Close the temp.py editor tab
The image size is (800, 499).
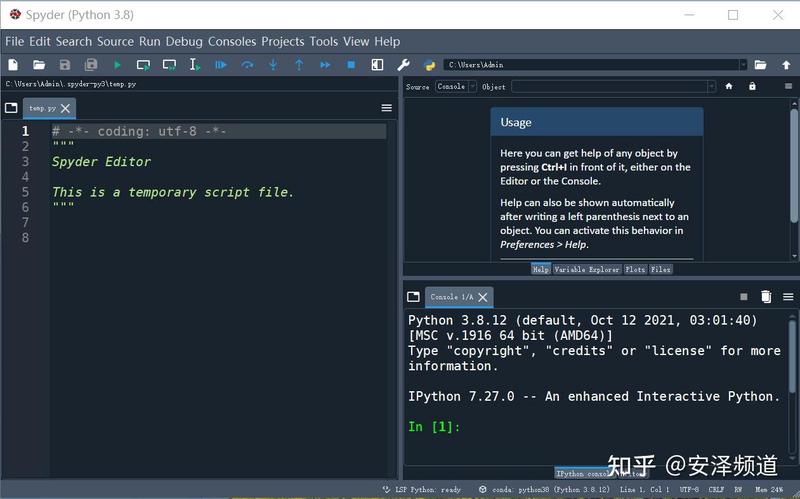pos(65,108)
